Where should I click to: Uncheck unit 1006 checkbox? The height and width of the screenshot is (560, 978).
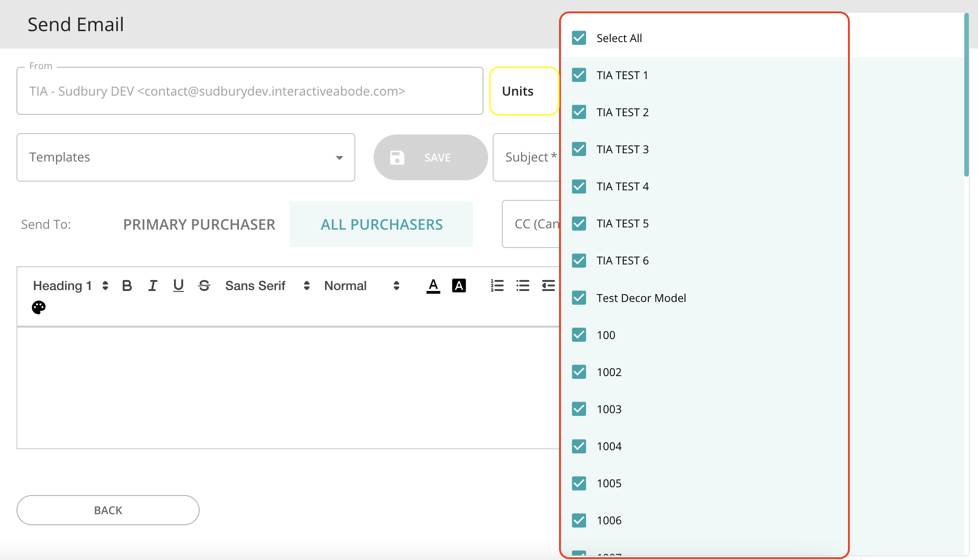click(x=579, y=520)
